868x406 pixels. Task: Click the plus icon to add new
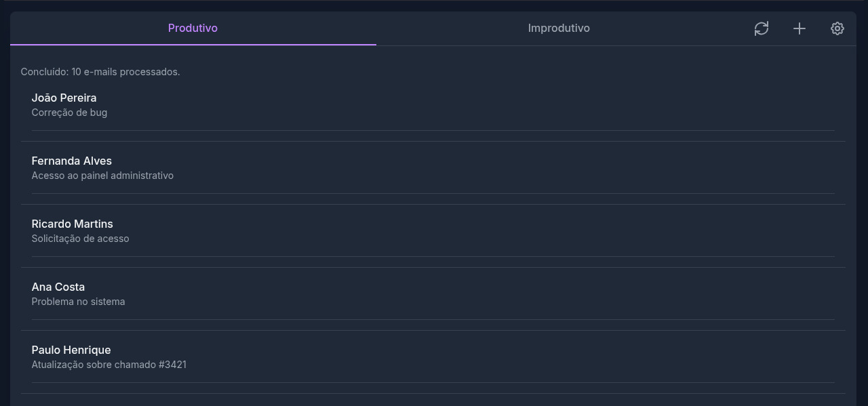point(800,28)
